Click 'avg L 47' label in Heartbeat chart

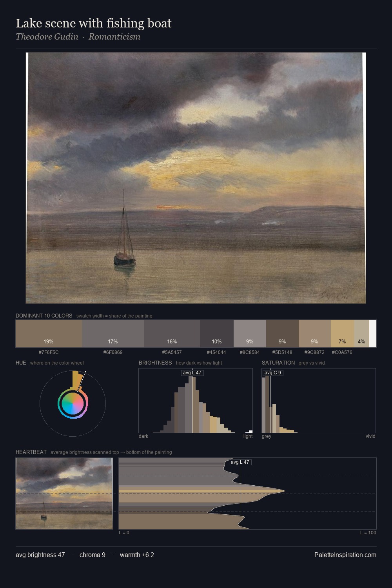pyautogui.click(x=240, y=462)
